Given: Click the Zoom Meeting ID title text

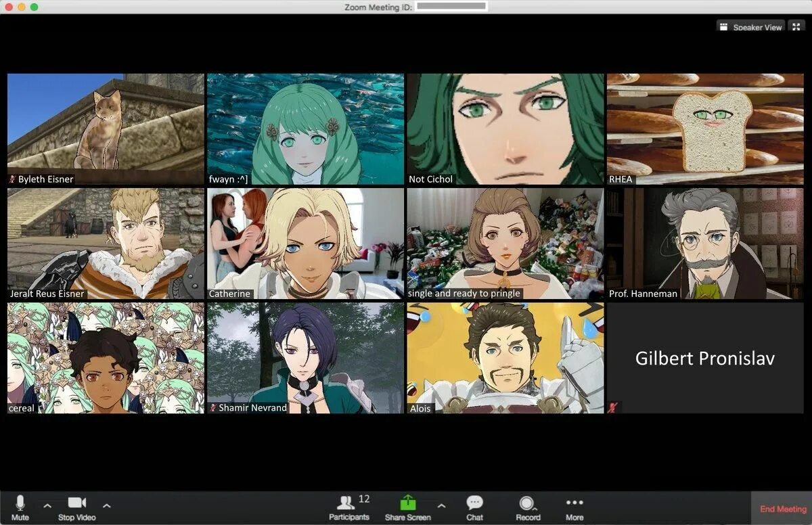Looking at the screenshot, I should tap(378, 7).
